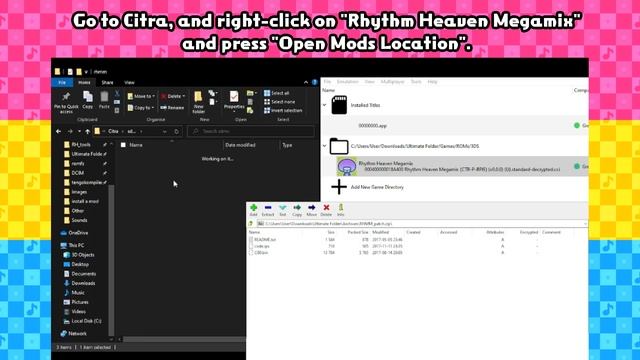The image size is (640, 360).
Task: Open Citra Multiplayer menu
Action: (x=392, y=82)
